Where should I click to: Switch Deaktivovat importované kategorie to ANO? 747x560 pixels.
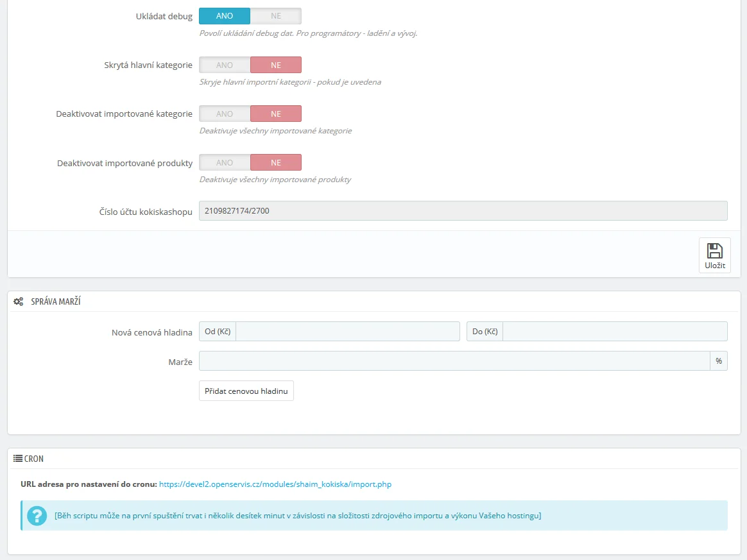click(225, 114)
